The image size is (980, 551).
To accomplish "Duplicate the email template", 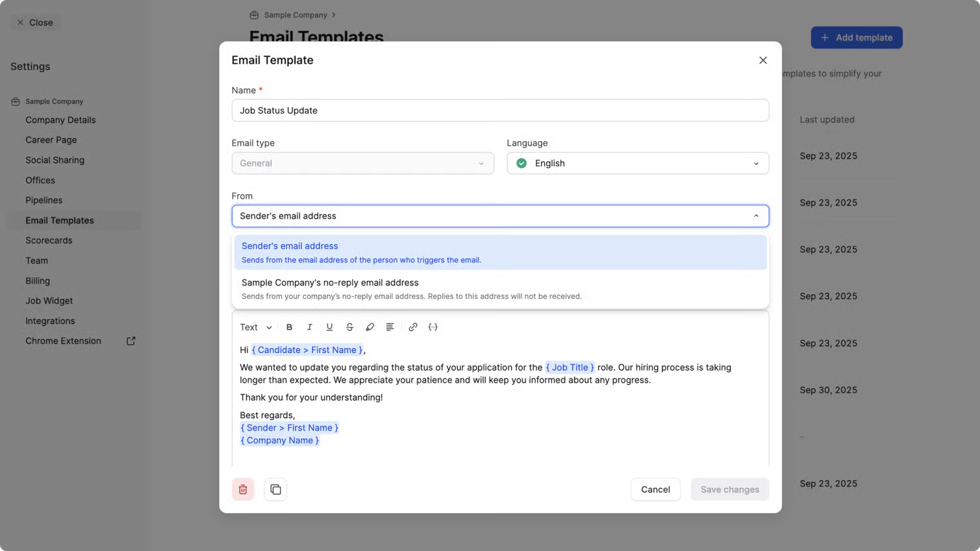I will (275, 490).
